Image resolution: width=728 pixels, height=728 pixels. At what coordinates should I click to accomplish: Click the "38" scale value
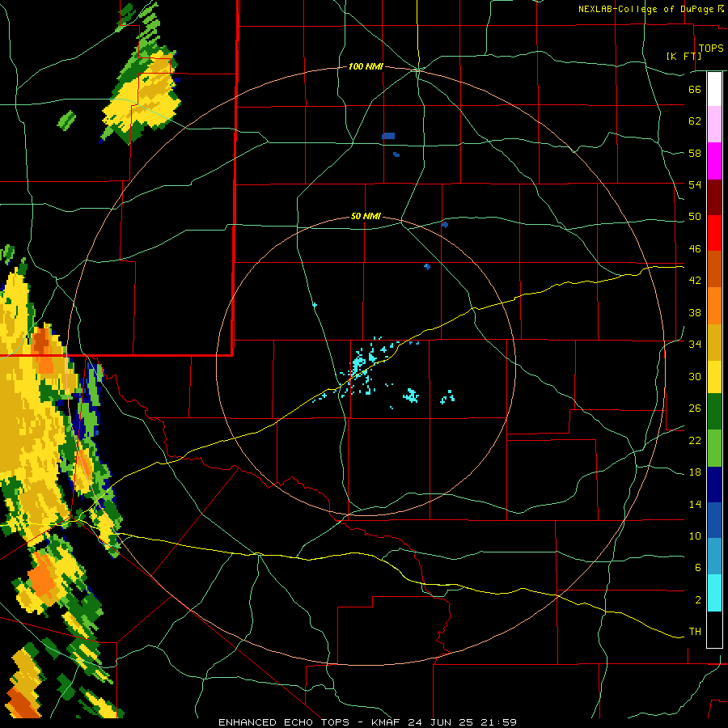(695, 313)
